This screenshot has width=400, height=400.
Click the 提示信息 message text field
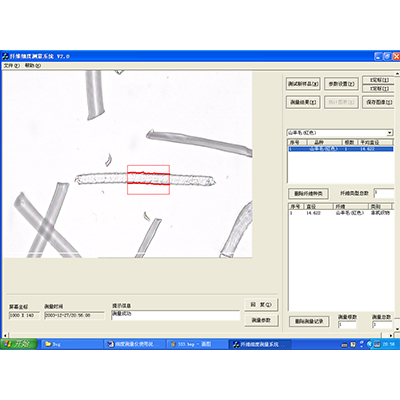(x=176, y=315)
